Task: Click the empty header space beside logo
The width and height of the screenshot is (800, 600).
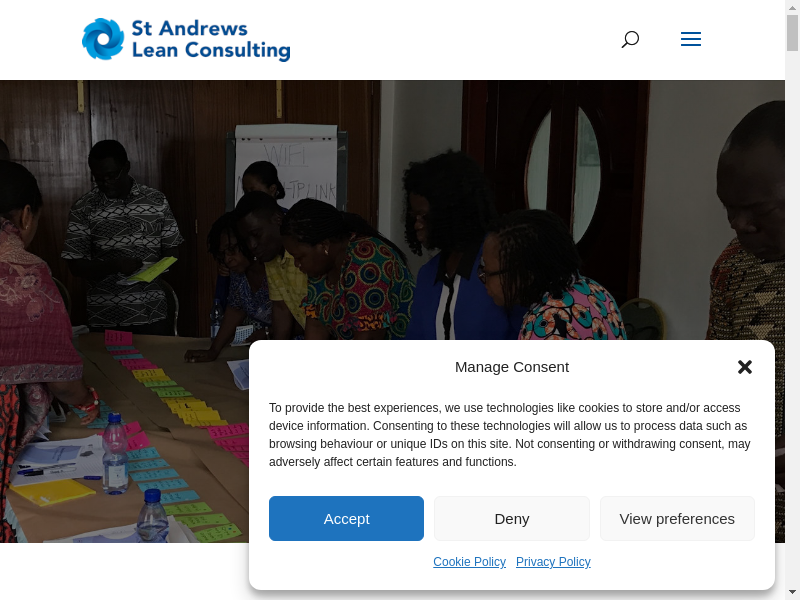Action: tap(454, 40)
